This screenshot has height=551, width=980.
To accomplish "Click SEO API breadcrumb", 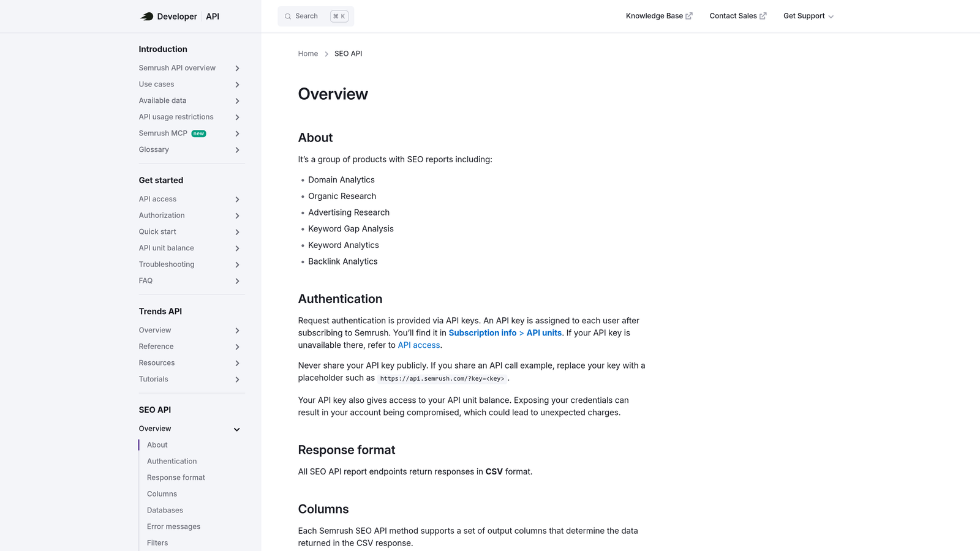I will click(x=348, y=54).
